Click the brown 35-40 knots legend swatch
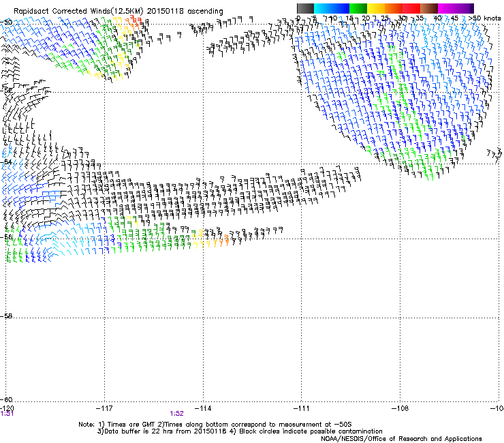 pyautogui.click(x=429, y=8)
